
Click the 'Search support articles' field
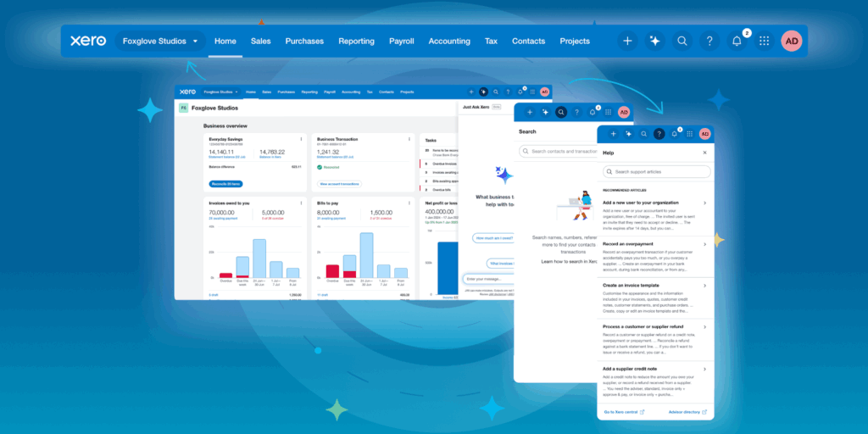(655, 172)
